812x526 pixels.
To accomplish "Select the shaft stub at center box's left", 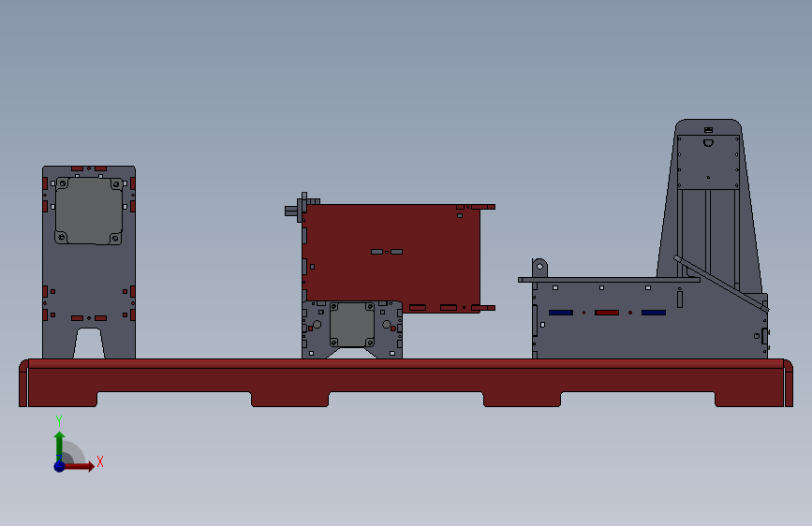I will click(291, 211).
